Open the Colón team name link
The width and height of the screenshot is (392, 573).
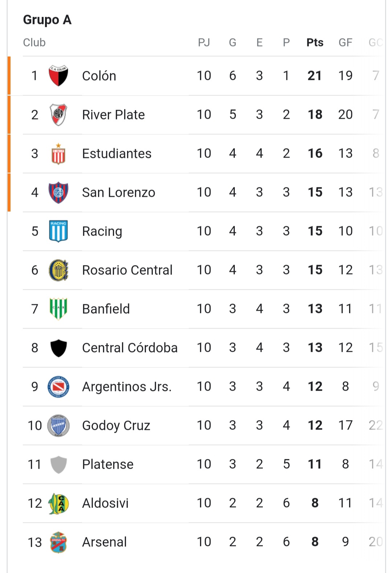pos(99,76)
